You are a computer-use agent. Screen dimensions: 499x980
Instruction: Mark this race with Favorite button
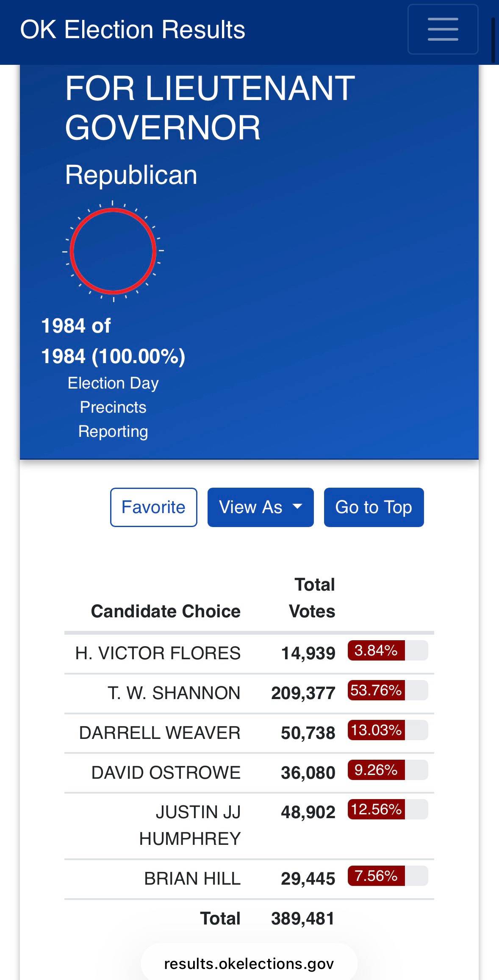[x=153, y=507]
